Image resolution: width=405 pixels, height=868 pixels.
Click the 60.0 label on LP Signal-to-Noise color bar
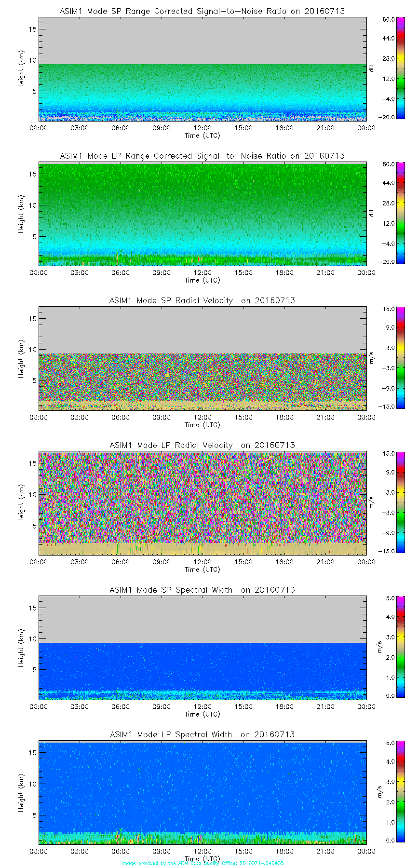click(389, 164)
